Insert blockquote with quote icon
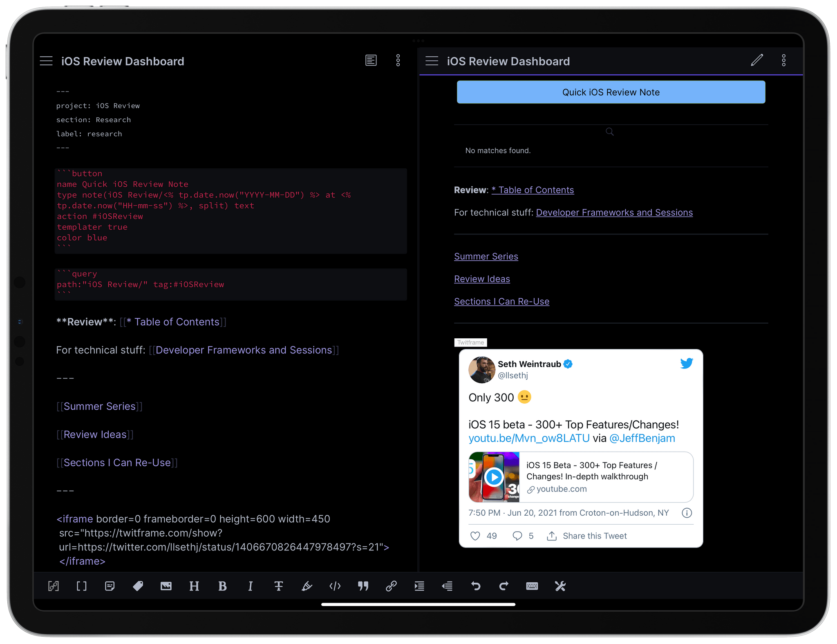This screenshot has height=644, width=837. click(x=363, y=586)
